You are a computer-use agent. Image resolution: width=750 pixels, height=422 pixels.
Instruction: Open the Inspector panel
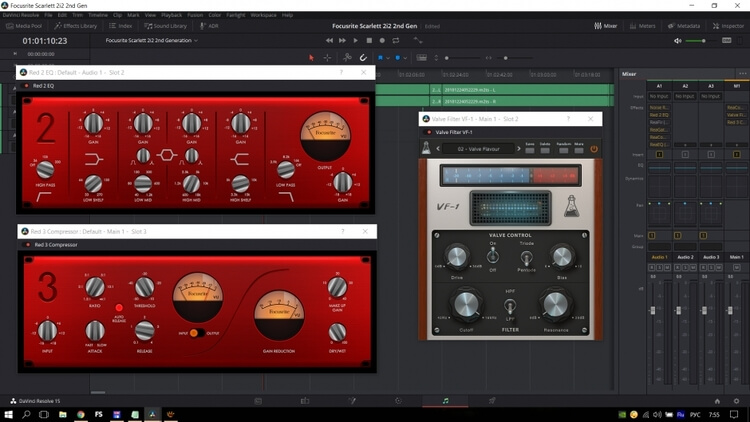tap(728, 26)
